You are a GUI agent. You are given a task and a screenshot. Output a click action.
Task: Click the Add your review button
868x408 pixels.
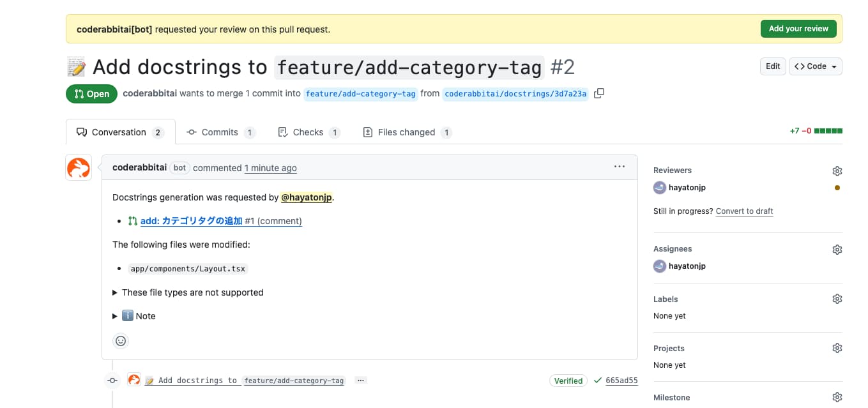(798, 29)
